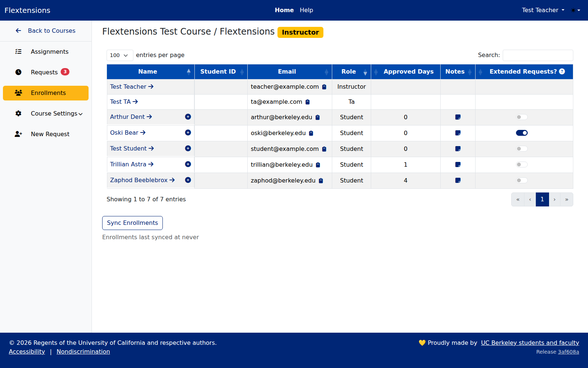The height and width of the screenshot is (368, 588).
Task: Go to pagination page 1
Action: pos(542,199)
